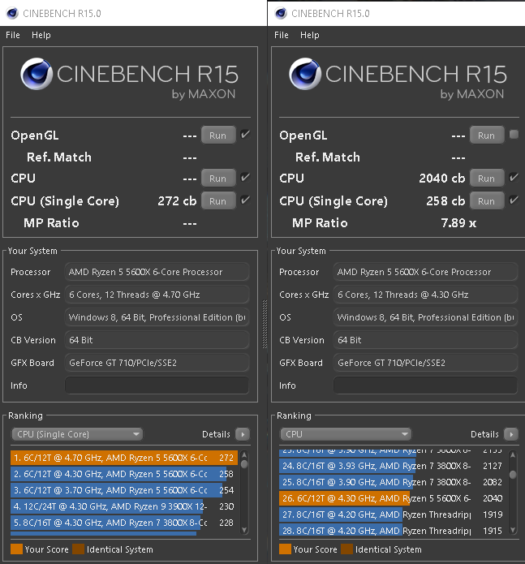
Task: Click Cinebench app icon in right title bar
Action: click(281, 13)
